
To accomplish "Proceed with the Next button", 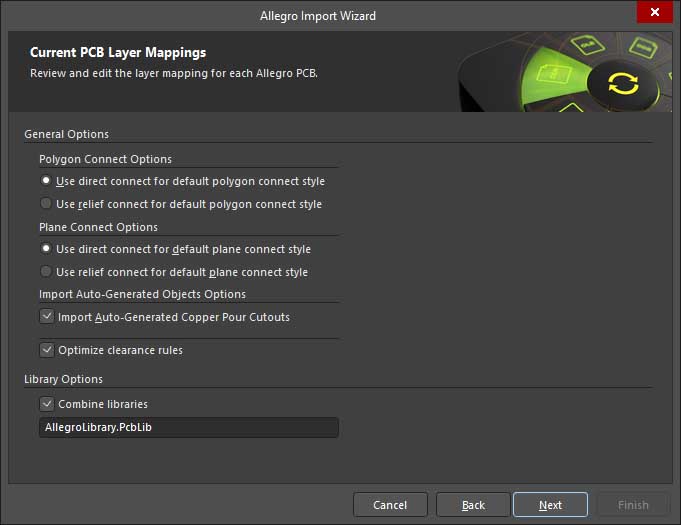I will 550,505.
